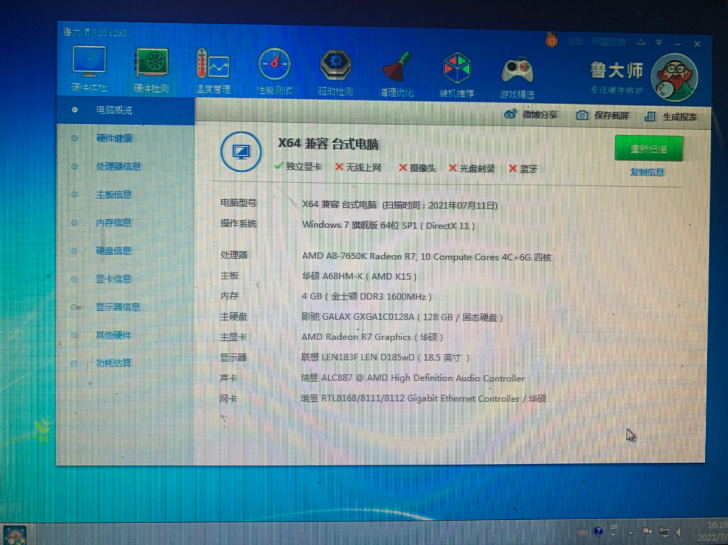Open the 论坛 link in title bar
The height and width of the screenshot is (545, 728).
pos(575,41)
